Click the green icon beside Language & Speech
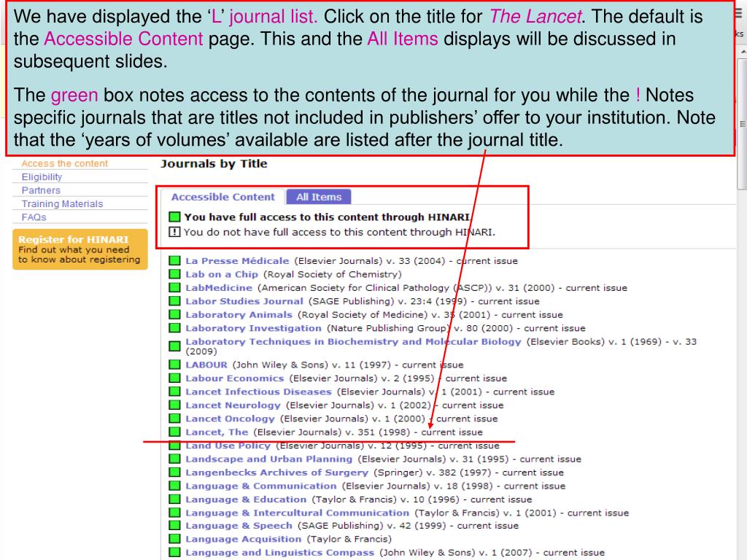The image size is (747, 560). click(175, 525)
